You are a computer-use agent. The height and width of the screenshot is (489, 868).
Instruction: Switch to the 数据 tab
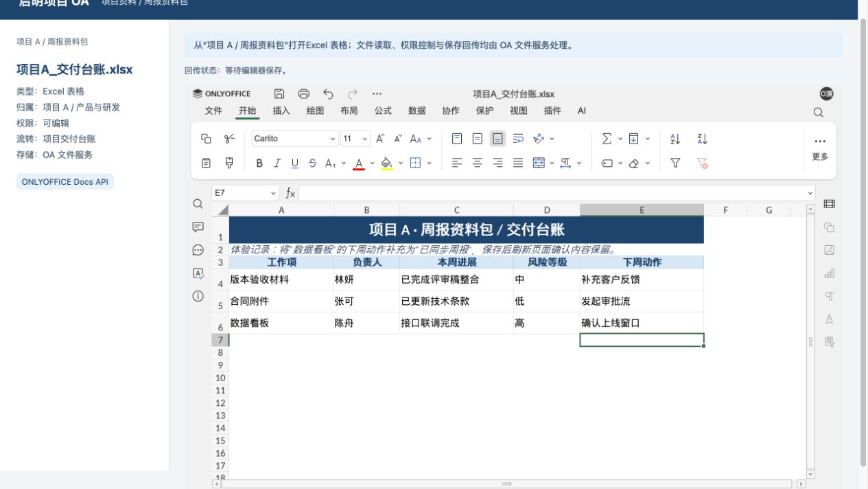tap(417, 111)
